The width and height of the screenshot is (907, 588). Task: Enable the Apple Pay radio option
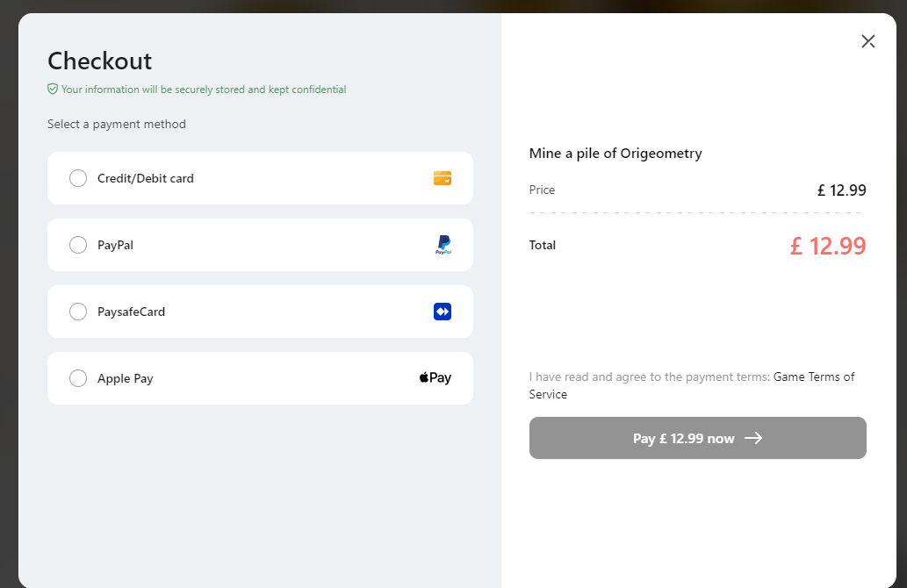point(78,378)
